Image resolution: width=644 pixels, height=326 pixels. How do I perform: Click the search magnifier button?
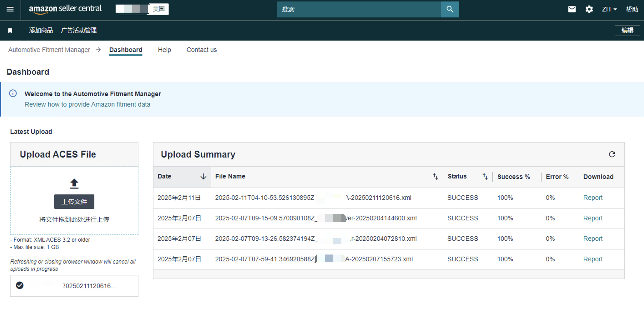449,9
